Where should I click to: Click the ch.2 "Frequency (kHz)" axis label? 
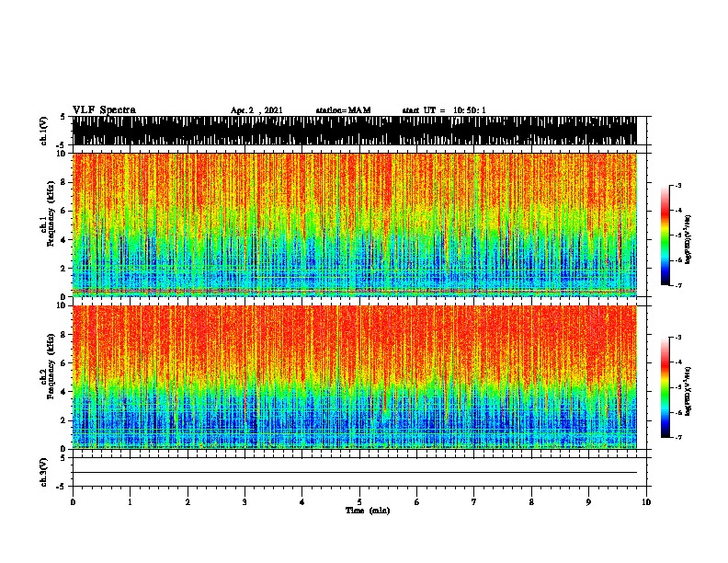[51, 366]
